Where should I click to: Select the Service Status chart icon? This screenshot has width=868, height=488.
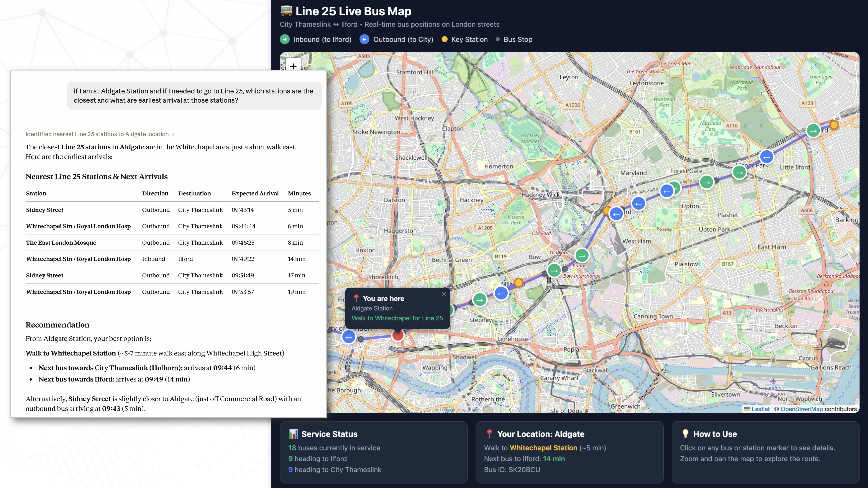(293, 434)
